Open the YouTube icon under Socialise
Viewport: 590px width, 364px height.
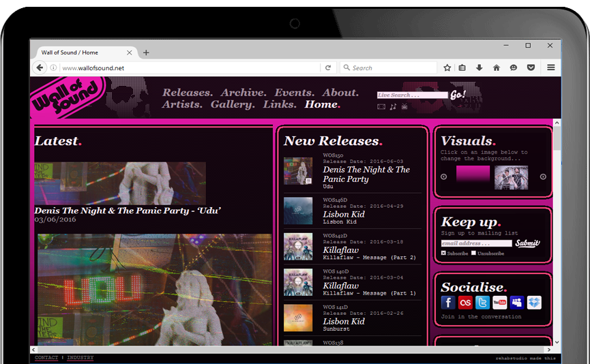(499, 303)
